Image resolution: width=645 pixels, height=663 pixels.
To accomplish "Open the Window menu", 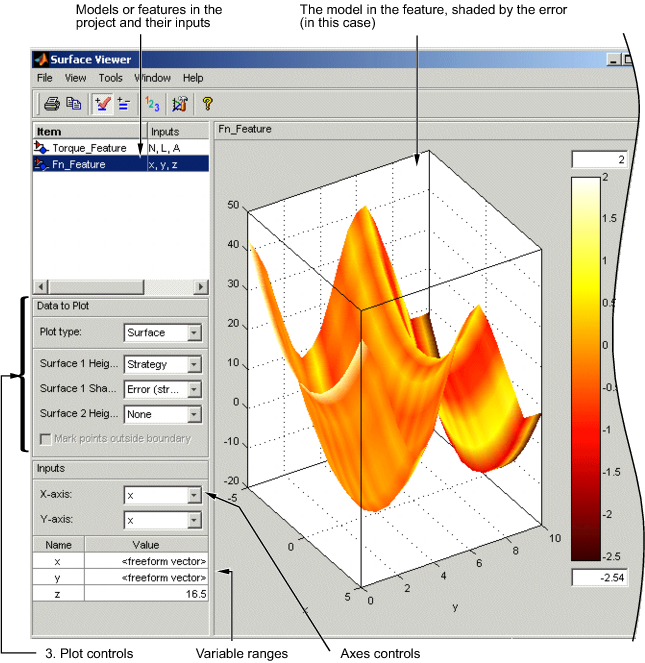I will pyautogui.click(x=153, y=78).
